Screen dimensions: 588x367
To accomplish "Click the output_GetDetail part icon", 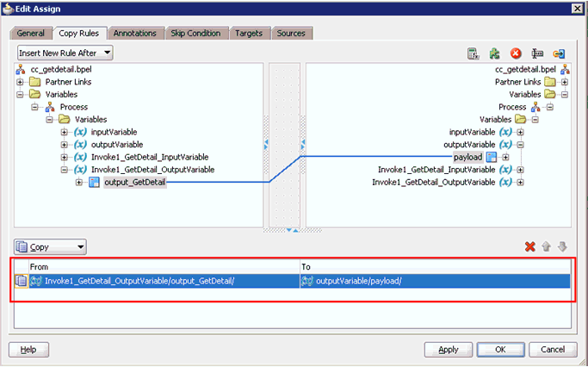I will point(94,183).
